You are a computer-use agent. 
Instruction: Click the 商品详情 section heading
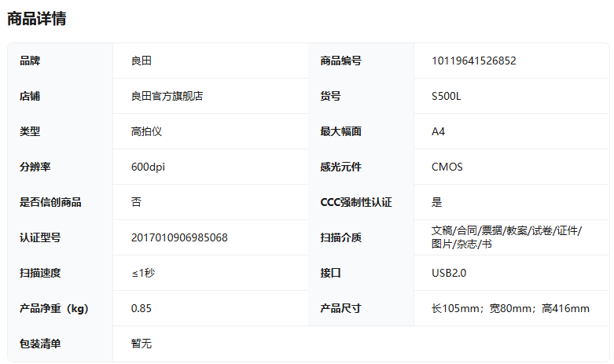click(36, 19)
